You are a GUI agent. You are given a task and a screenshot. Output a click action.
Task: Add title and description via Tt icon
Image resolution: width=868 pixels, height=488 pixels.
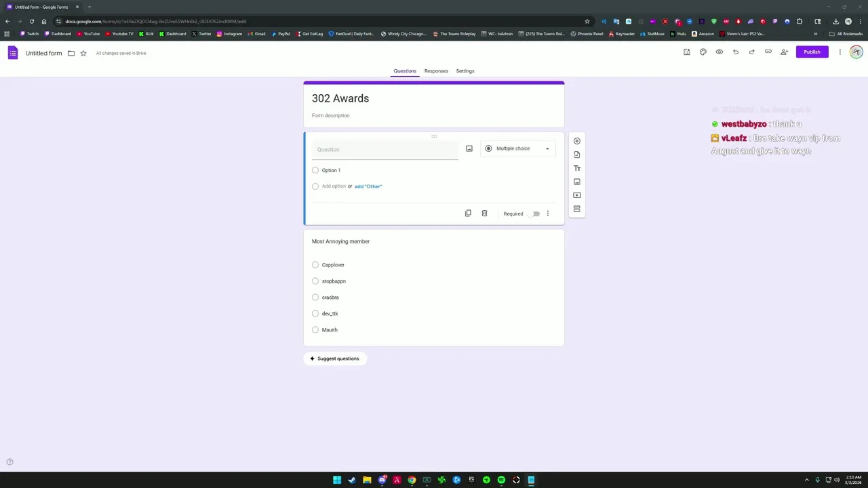click(577, 168)
